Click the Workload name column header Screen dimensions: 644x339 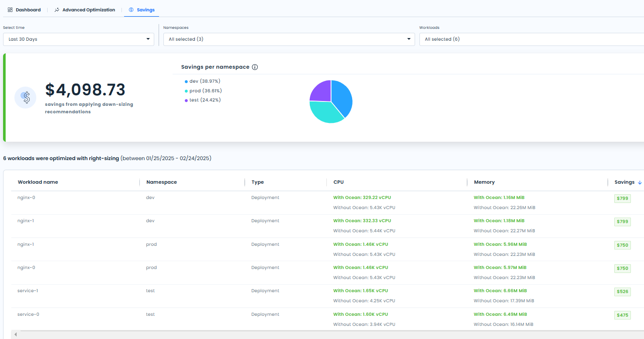(x=38, y=182)
